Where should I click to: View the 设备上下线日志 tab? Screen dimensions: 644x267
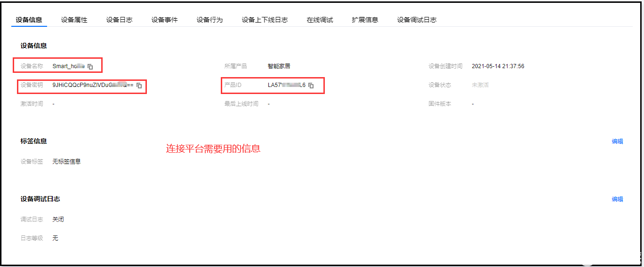pos(265,20)
